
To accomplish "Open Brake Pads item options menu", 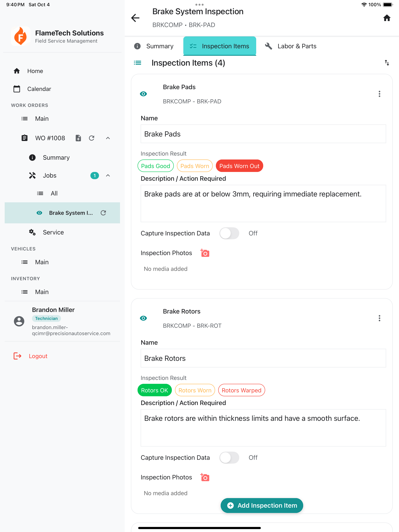I will click(379, 94).
